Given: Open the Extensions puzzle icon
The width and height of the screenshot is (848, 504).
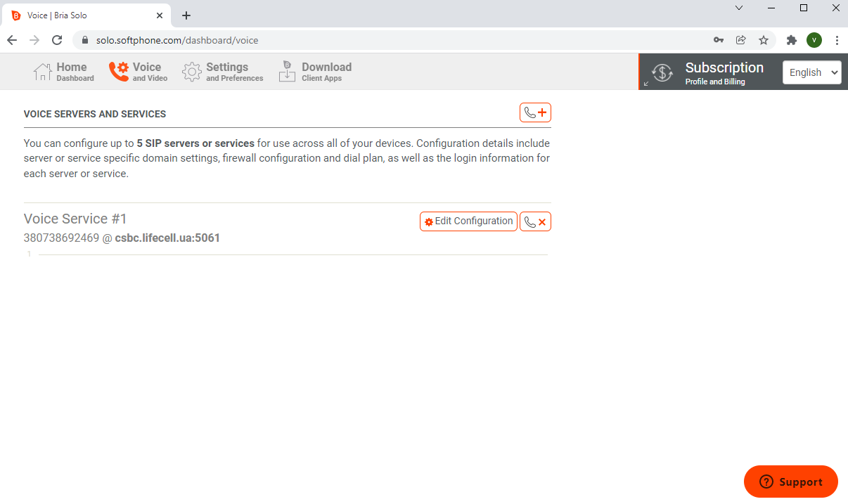Looking at the screenshot, I should (792, 40).
